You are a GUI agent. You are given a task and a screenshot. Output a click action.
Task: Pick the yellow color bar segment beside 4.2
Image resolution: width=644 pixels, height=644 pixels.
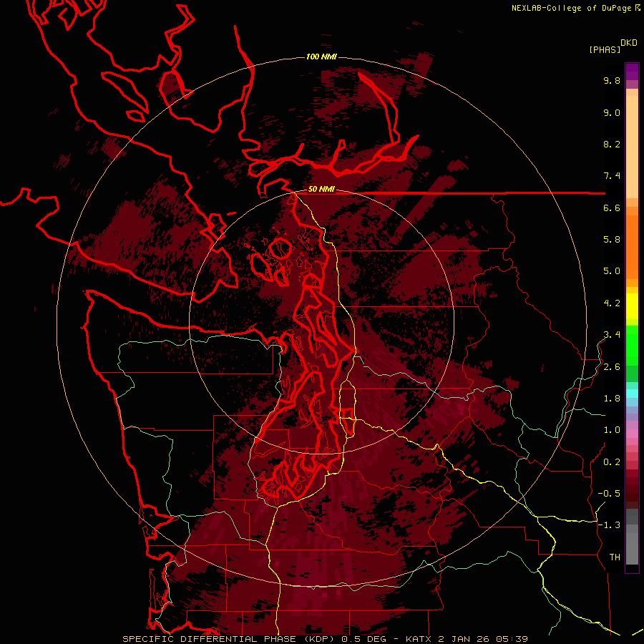tap(632, 306)
